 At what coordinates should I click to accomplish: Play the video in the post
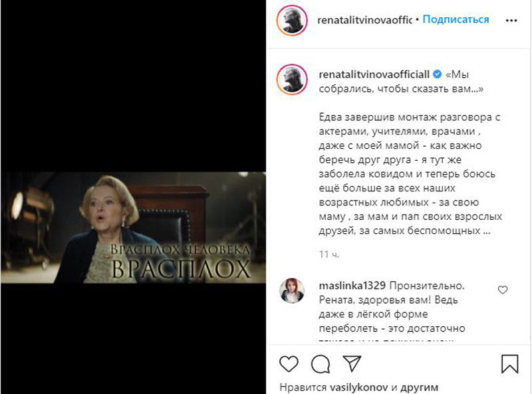pos(134,227)
